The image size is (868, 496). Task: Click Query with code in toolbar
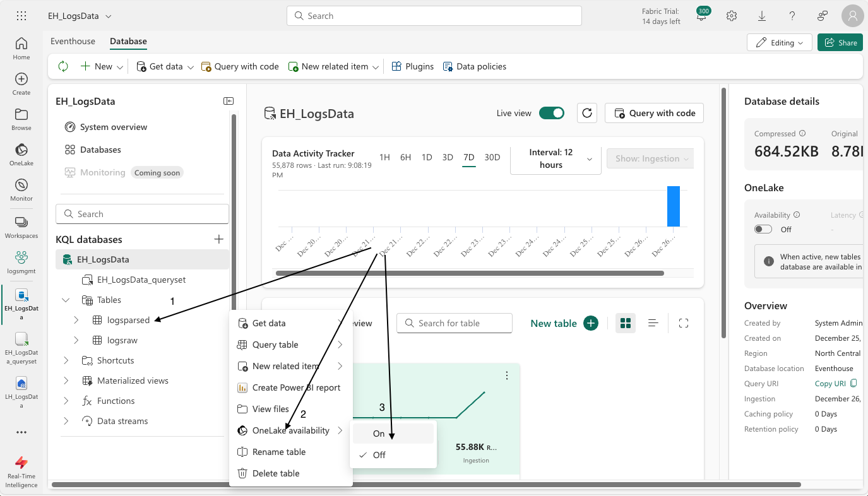[240, 66]
